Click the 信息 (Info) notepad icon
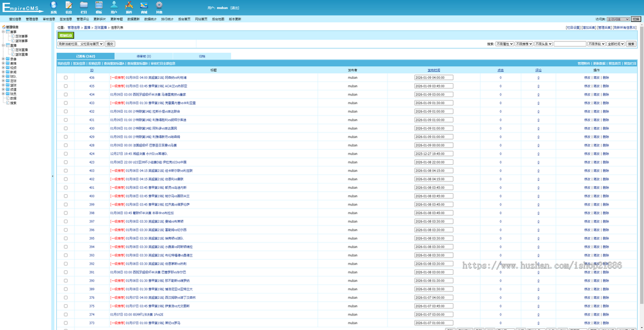644x330 pixels. (x=68, y=5)
